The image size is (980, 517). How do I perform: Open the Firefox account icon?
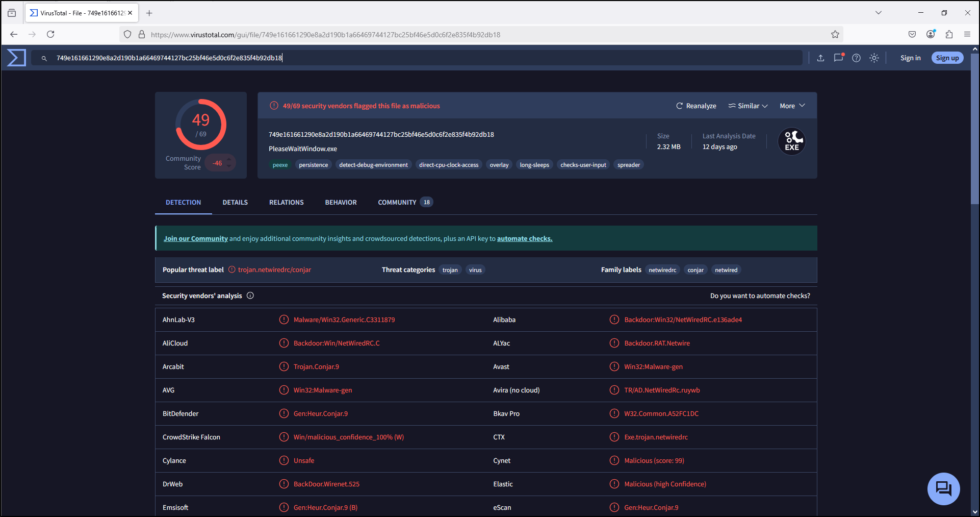click(x=931, y=34)
